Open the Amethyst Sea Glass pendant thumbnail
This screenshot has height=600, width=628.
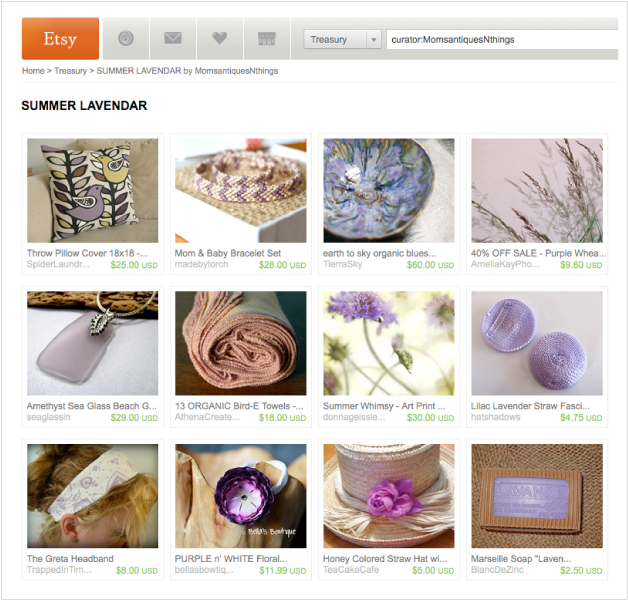point(93,343)
